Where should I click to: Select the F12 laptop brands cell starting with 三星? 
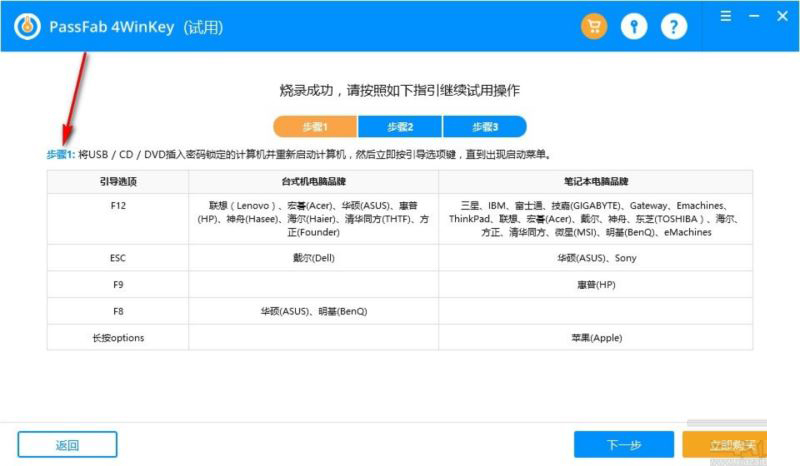tap(595, 219)
